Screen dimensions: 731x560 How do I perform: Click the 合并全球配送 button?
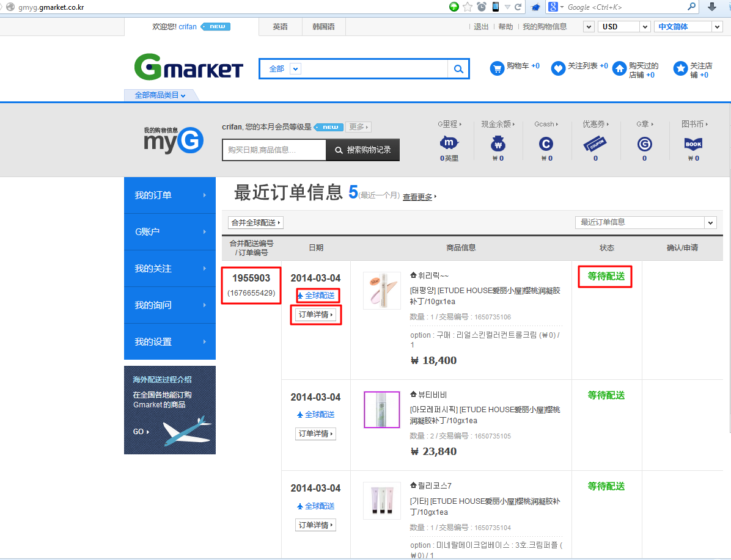[255, 223]
